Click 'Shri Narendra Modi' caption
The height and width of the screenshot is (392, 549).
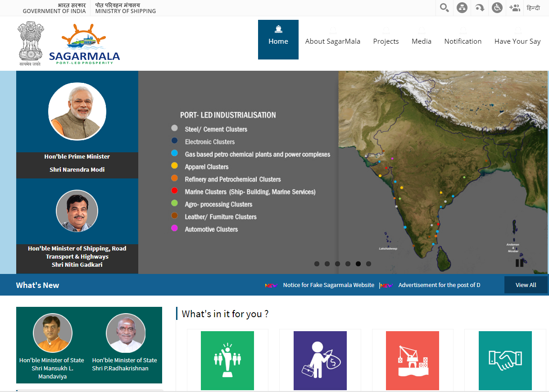pyautogui.click(x=77, y=169)
